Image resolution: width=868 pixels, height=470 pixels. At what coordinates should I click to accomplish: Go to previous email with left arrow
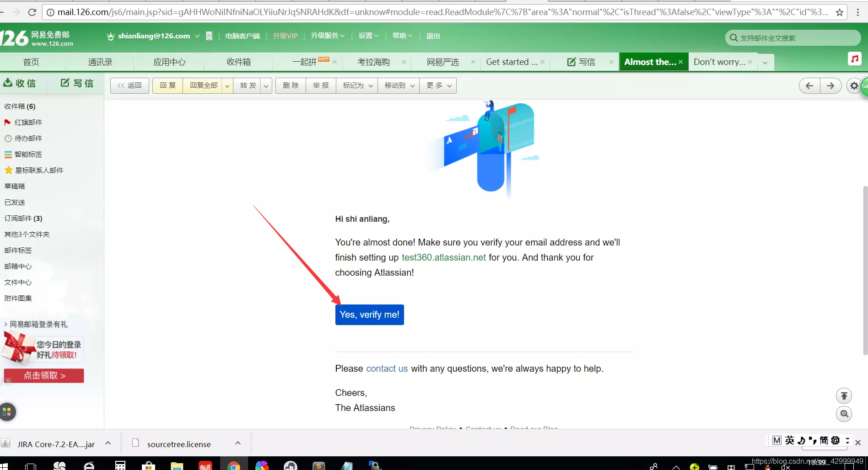pyautogui.click(x=809, y=85)
